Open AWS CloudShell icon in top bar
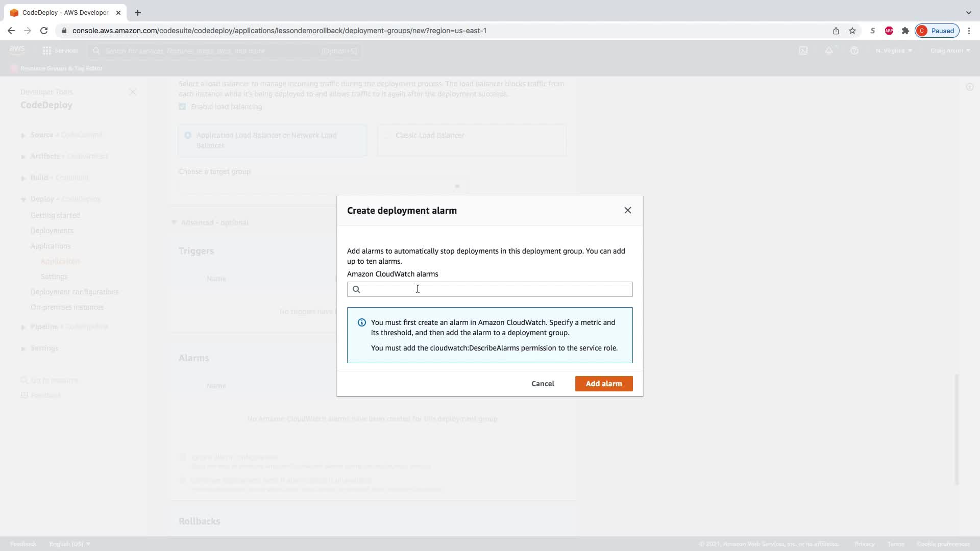The width and height of the screenshot is (980, 551). click(x=803, y=51)
